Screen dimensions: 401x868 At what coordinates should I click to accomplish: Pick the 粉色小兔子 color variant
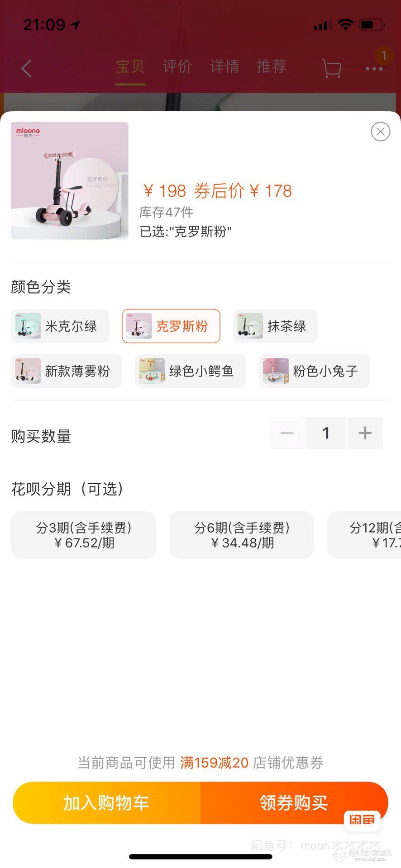(314, 371)
